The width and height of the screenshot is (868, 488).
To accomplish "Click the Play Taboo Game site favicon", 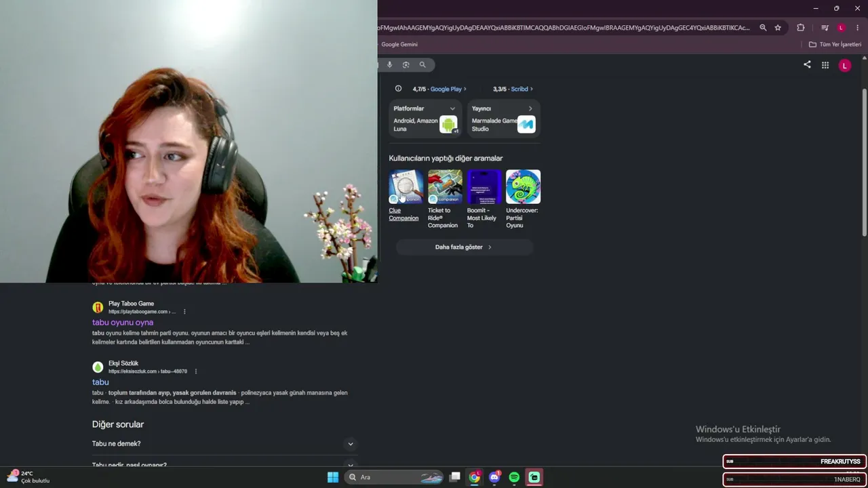I will 98,307.
